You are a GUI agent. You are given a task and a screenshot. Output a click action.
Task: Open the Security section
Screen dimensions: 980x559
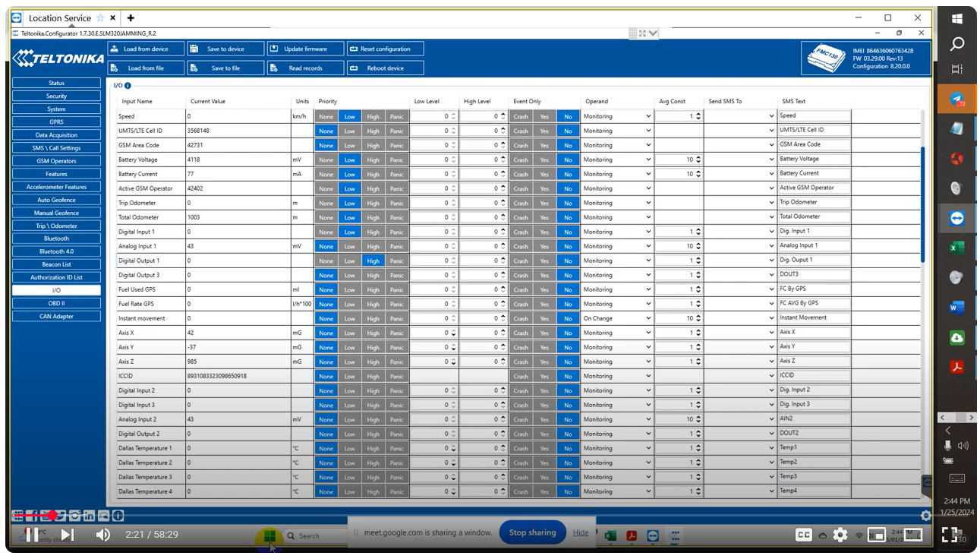click(x=56, y=96)
